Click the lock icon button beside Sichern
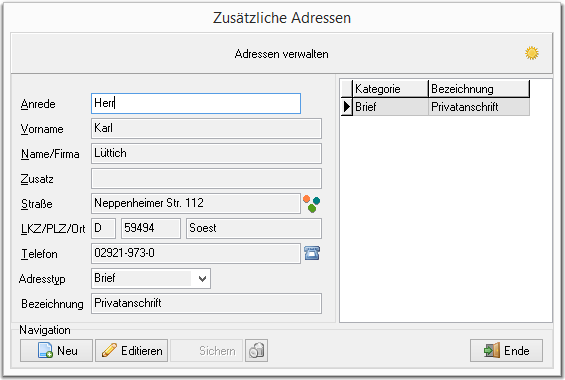Viewport: 565px width, 380px height. pyautogui.click(x=257, y=350)
